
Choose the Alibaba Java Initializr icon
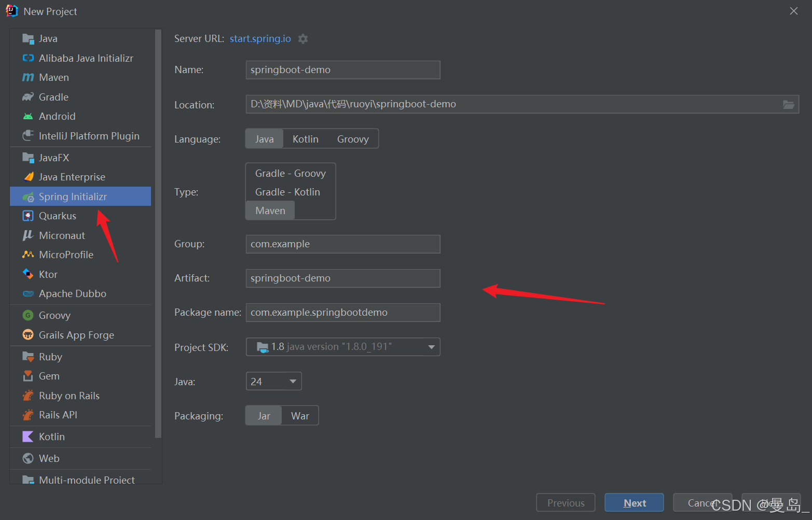(x=28, y=58)
